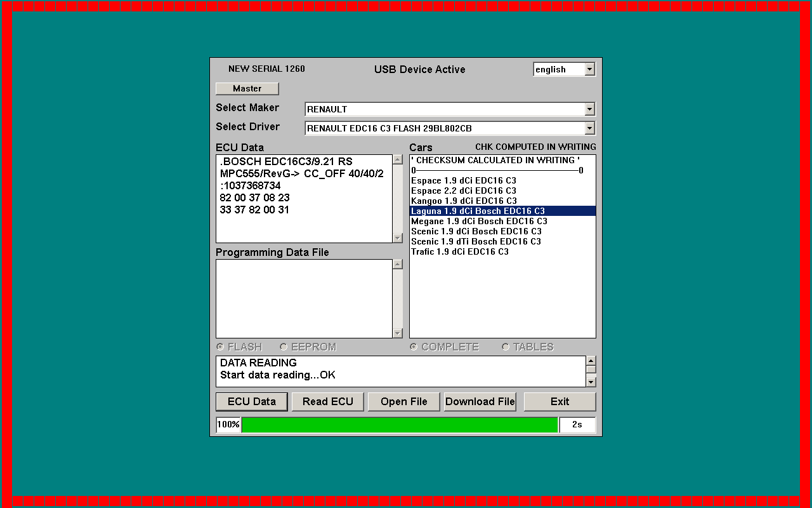Click Programming Data File scrollbar up arrow
This screenshot has width=812, height=508.
click(398, 264)
